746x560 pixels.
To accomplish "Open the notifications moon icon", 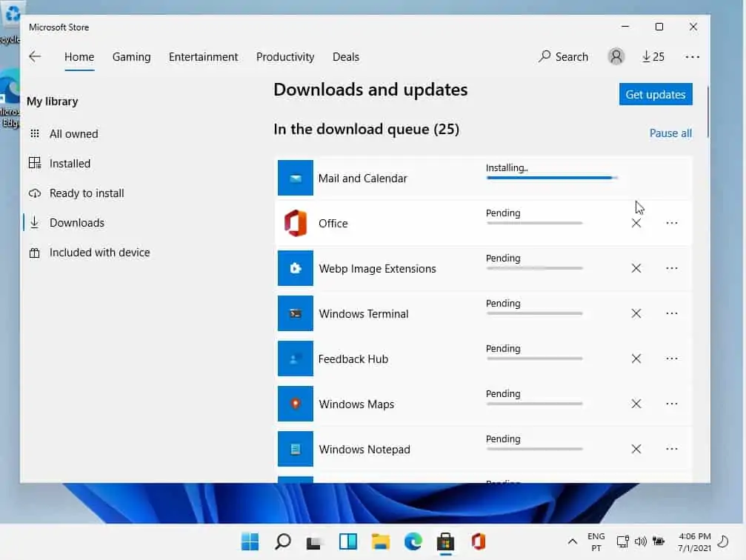I will (x=723, y=541).
